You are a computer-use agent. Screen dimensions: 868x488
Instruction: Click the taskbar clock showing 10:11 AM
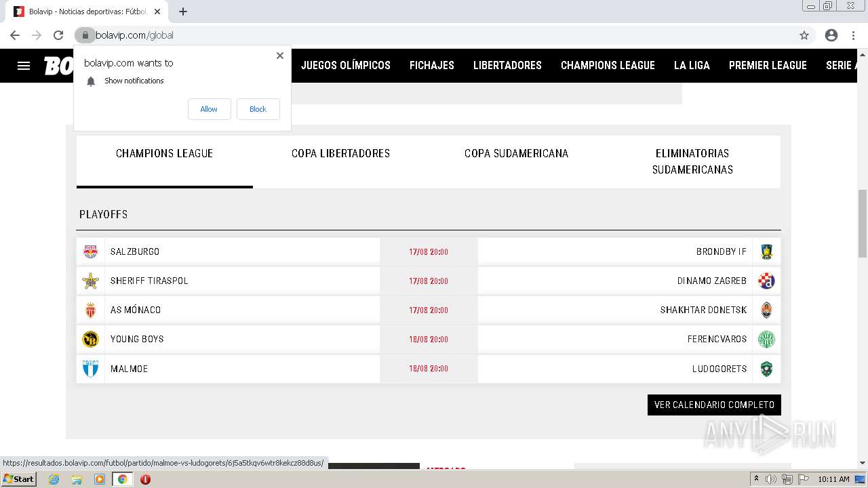click(833, 479)
